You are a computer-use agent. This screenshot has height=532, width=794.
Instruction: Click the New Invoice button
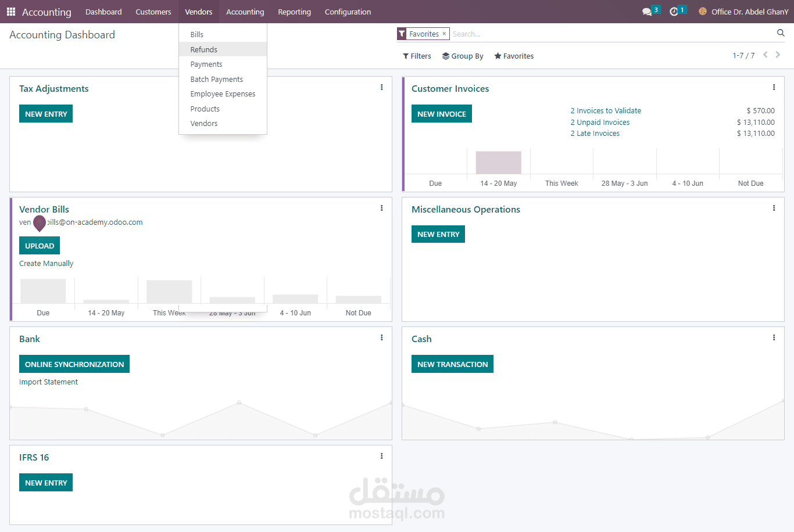click(442, 114)
